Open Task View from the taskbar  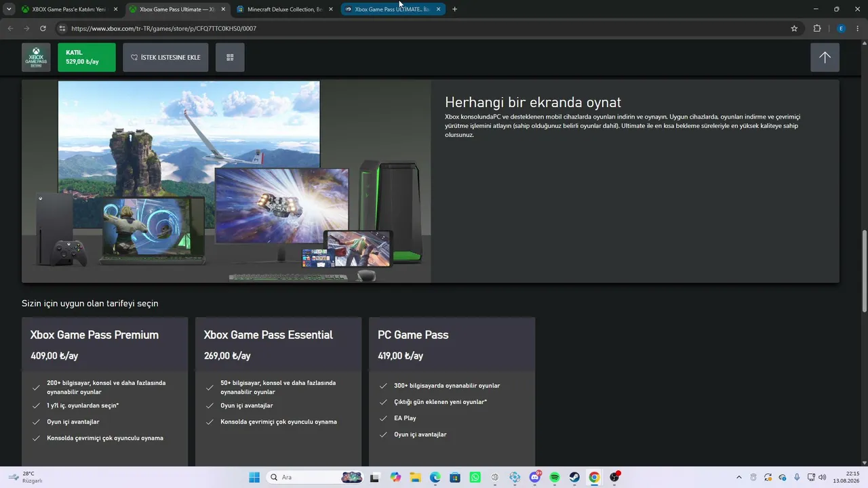[x=375, y=477]
